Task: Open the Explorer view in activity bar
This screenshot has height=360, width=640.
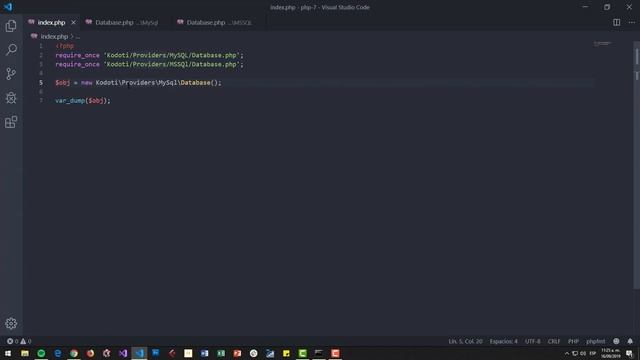Action: pos(11,26)
